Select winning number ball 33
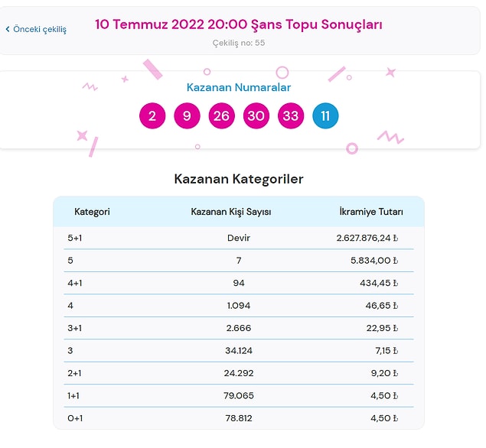 291,115
